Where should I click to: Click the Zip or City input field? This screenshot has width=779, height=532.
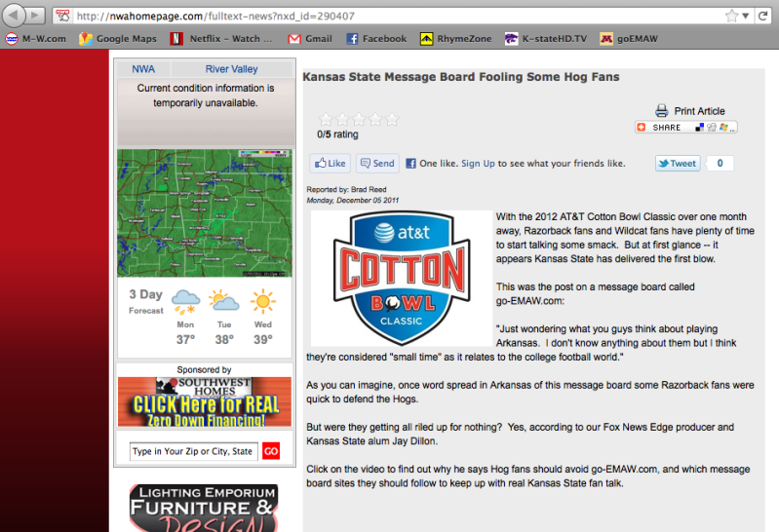pos(194,451)
